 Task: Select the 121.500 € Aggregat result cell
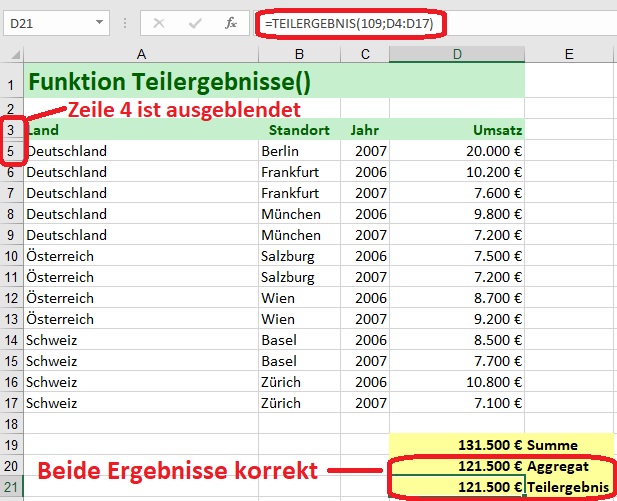tap(456, 465)
